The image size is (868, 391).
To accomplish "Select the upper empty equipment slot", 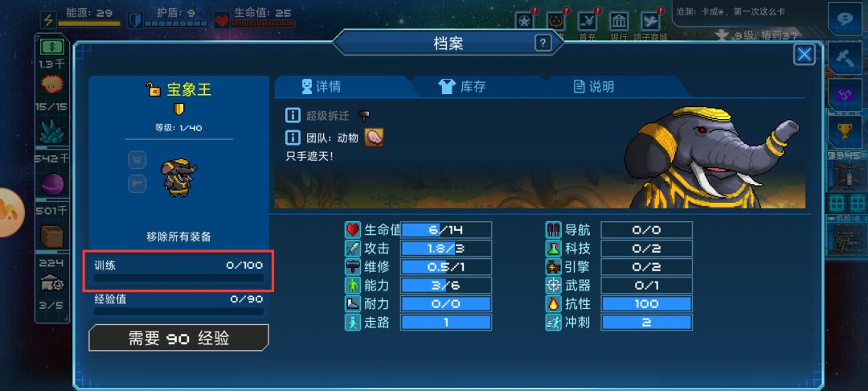I will 137,160.
